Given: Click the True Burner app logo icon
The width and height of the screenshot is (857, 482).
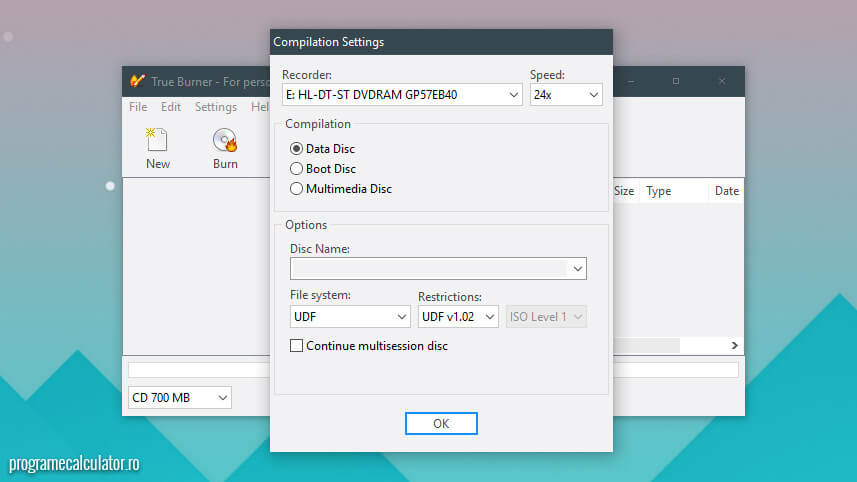Looking at the screenshot, I should (x=137, y=81).
